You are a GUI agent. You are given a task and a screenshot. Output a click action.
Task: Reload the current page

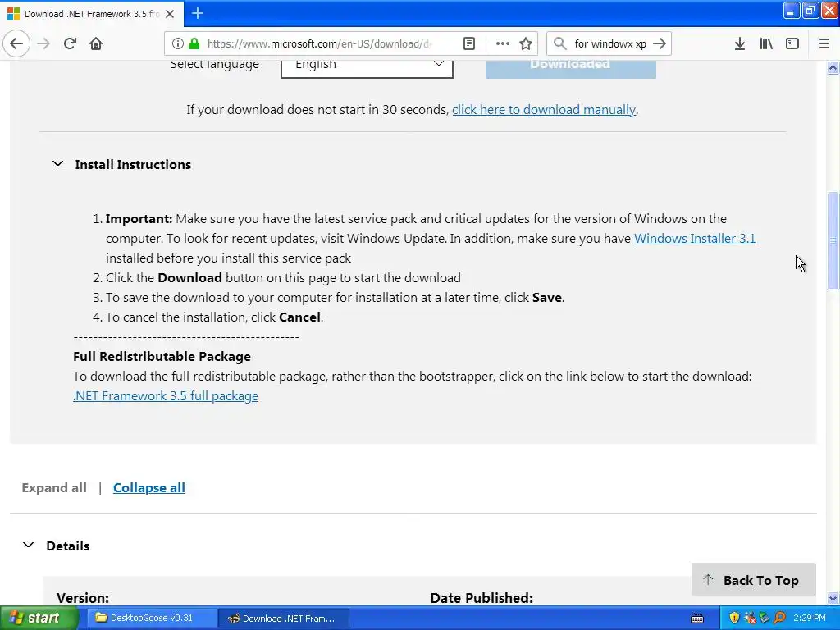coord(70,43)
